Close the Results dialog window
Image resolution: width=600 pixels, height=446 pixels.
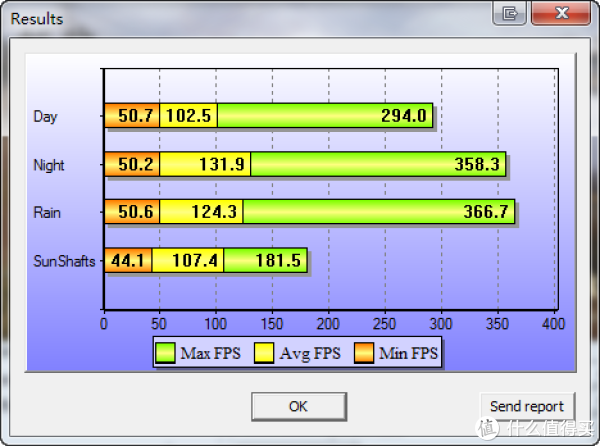coord(561,13)
